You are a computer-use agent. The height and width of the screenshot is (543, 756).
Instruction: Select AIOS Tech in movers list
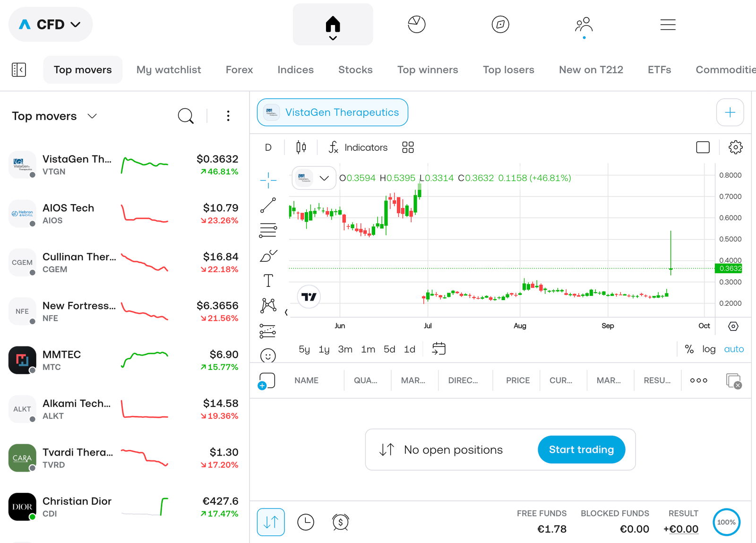click(x=125, y=214)
